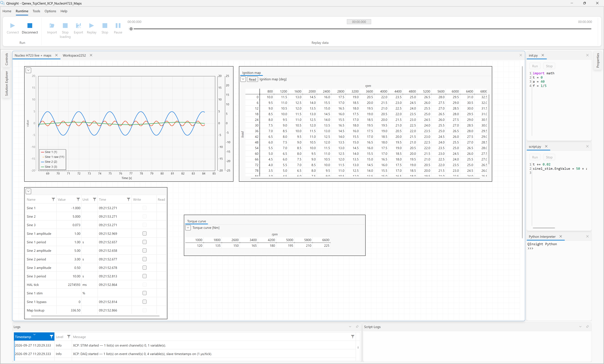Open the Tools menu
Viewport: 604px width, 364px height.
36,11
